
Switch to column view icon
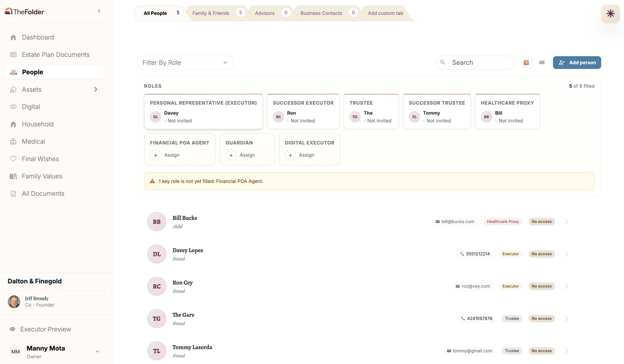click(x=542, y=63)
